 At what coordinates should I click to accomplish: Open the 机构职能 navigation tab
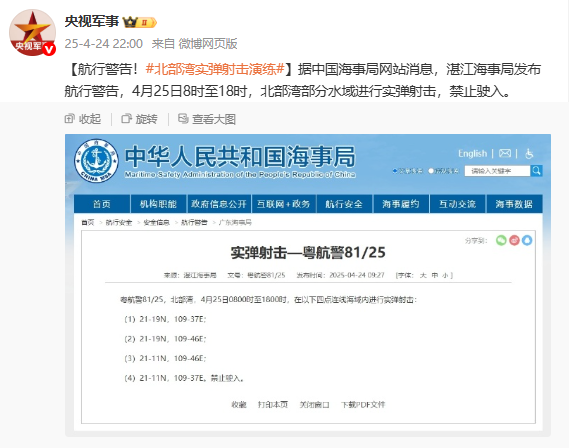coord(158,204)
